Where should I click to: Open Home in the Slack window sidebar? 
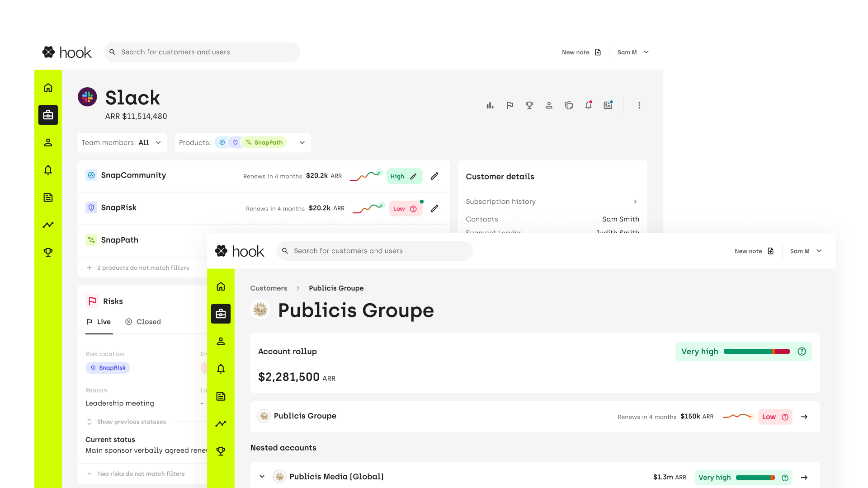(48, 88)
